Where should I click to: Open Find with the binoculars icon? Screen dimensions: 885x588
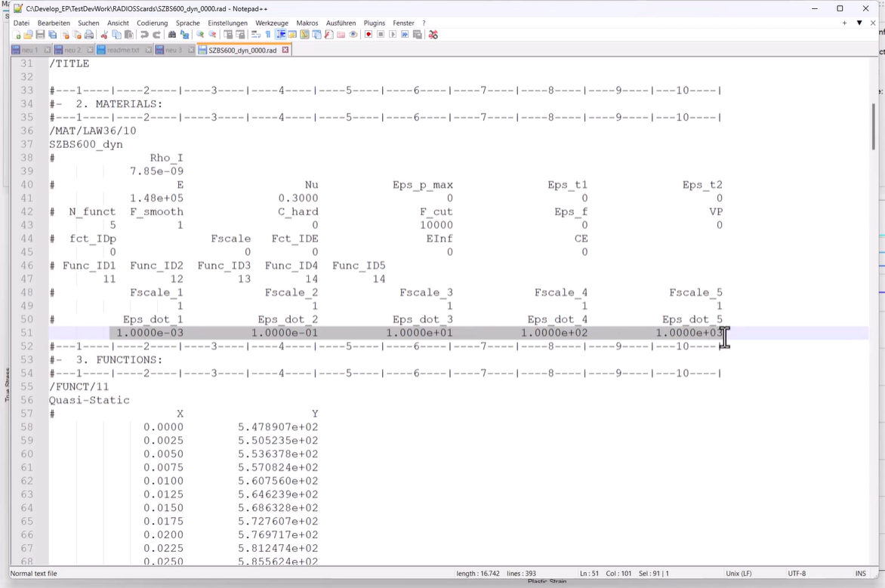point(172,35)
